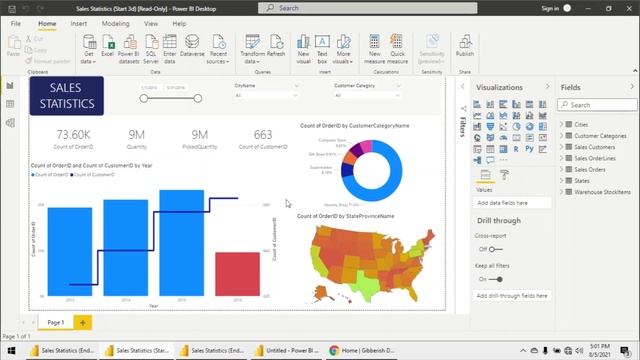Open Untitled Power BI taskbar window
This screenshot has height=360, width=640.
coord(287,351)
